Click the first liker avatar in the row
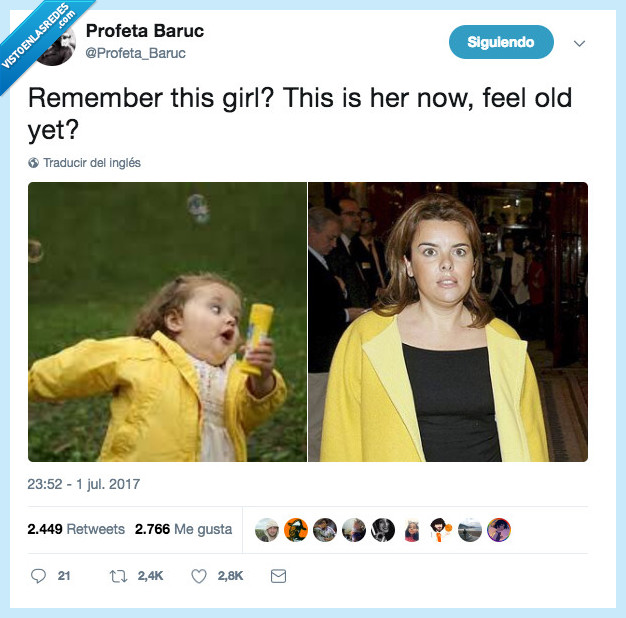626x618 pixels. (x=267, y=530)
